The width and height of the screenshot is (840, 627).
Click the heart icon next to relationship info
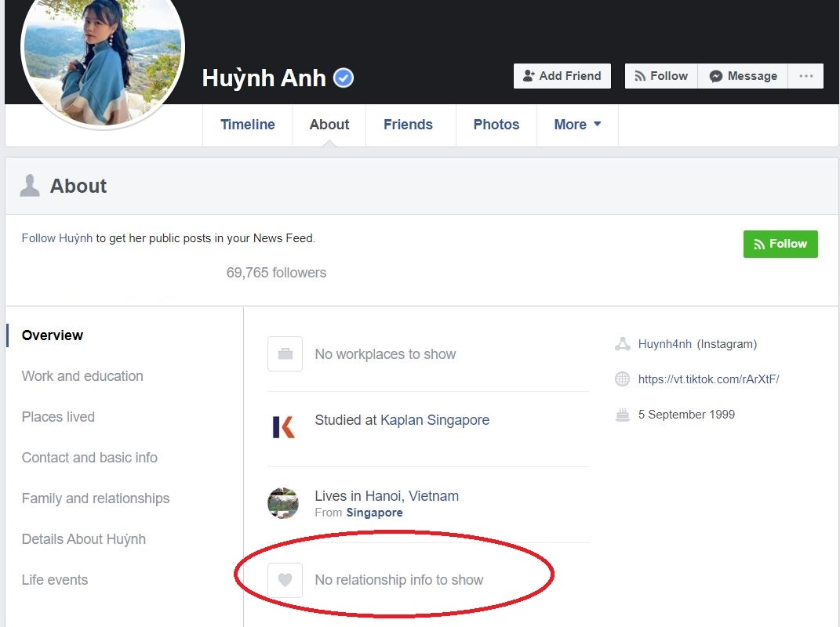pyautogui.click(x=284, y=580)
